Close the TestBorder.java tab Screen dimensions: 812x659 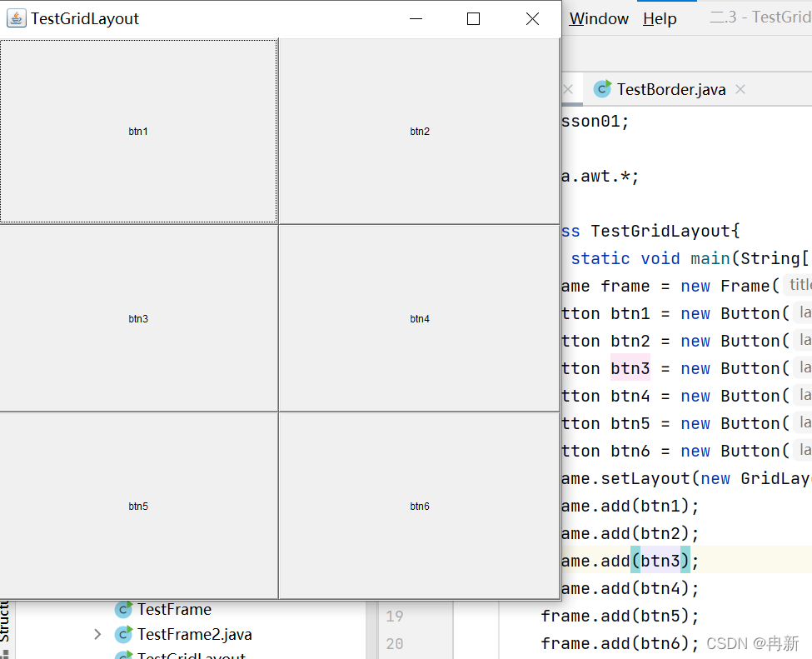pos(740,89)
